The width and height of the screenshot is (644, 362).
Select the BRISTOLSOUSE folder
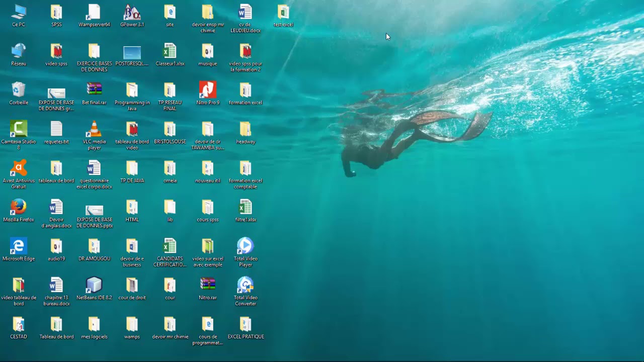(170, 133)
